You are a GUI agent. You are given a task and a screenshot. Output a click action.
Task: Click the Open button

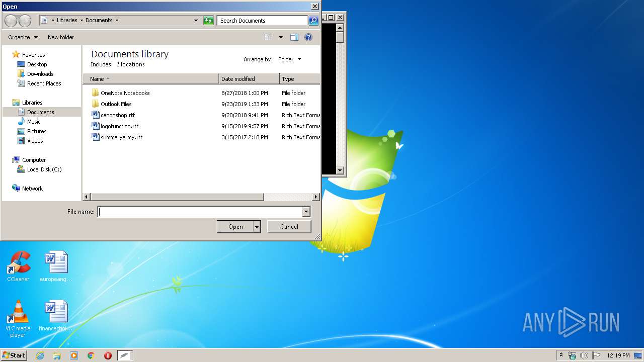click(x=235, y=227)
